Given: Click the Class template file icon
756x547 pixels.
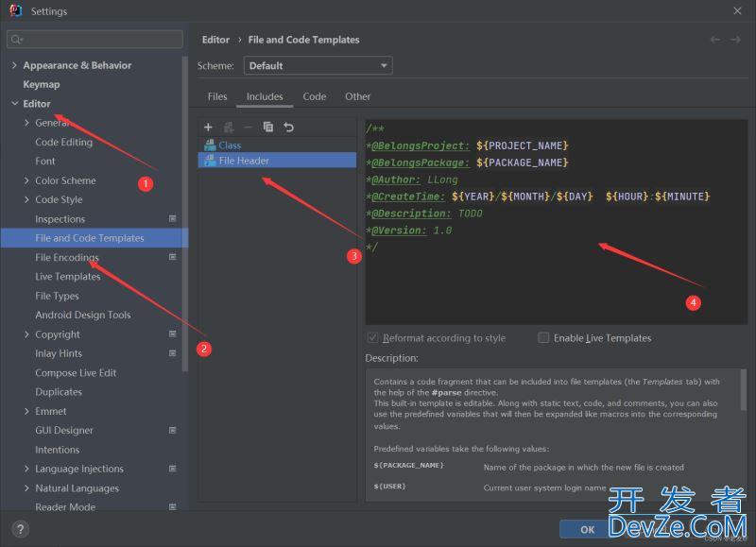Looking at the screenshot, I should pyautogui.click(x=210, y=145).
